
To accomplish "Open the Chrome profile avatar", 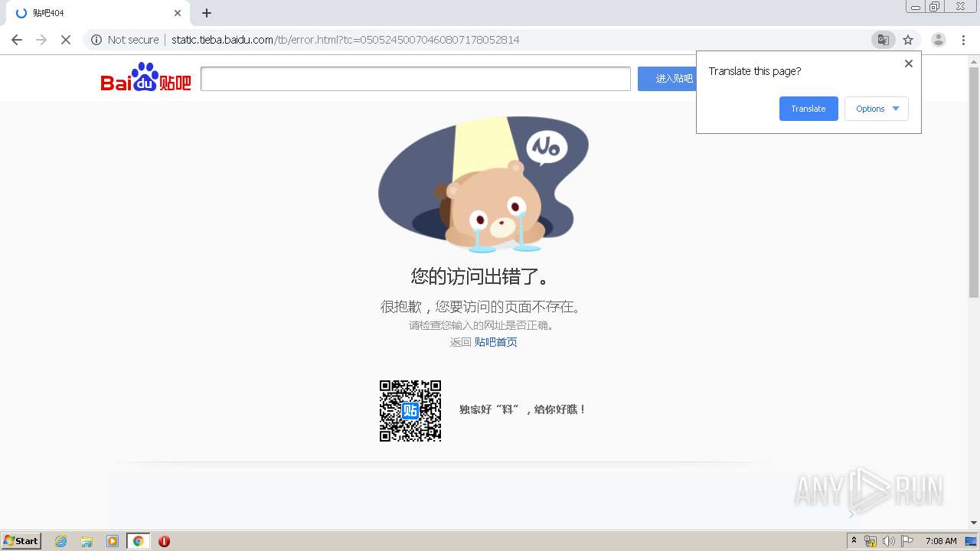I will [x=939, y=40].
